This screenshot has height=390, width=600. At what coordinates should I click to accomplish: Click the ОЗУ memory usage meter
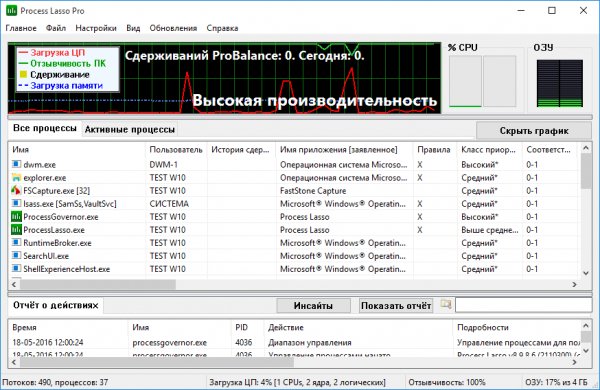point(559,83)
